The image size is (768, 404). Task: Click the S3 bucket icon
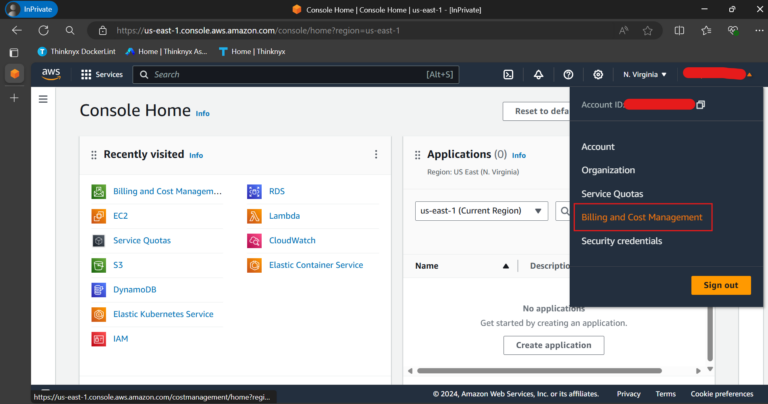[98, 265]
